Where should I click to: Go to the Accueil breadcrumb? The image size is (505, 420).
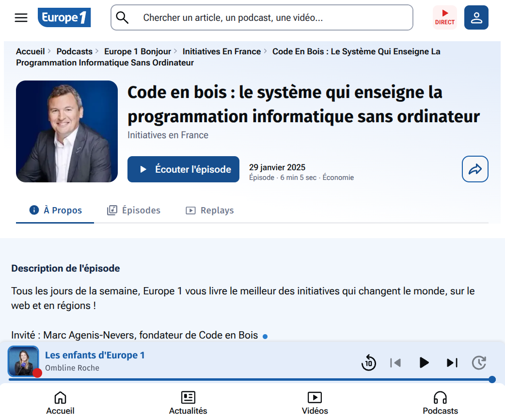(x=30, y=51)
